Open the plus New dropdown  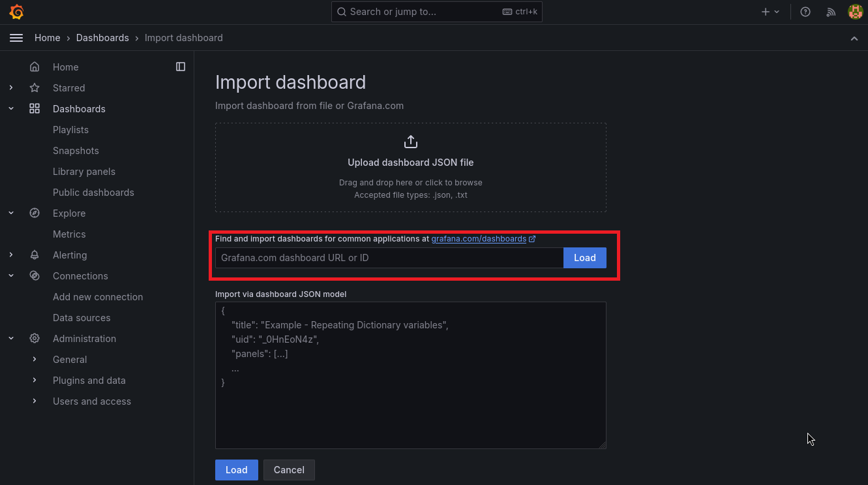(770, 12)
